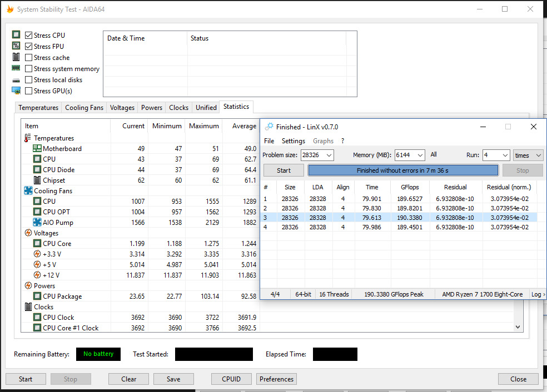Click the +3.3 V lightning icon

click(x=37, y=254)
